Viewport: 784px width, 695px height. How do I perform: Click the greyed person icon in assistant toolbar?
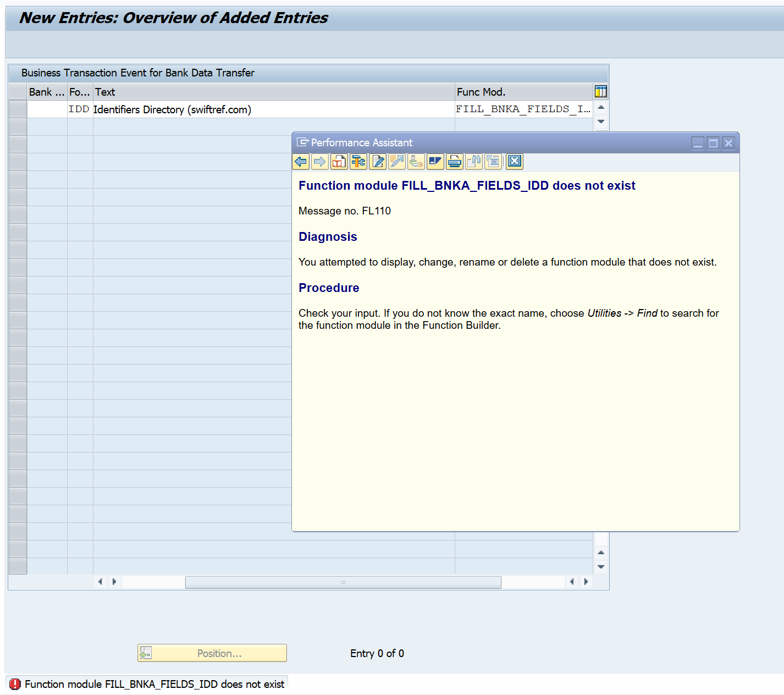click(x=416, y=161)
